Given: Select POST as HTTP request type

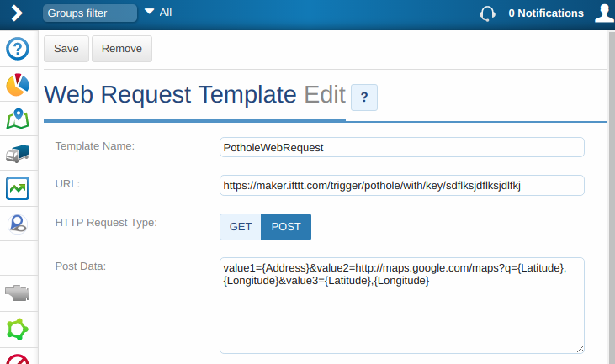Looking at the screenshot, I should coord(286,227).
